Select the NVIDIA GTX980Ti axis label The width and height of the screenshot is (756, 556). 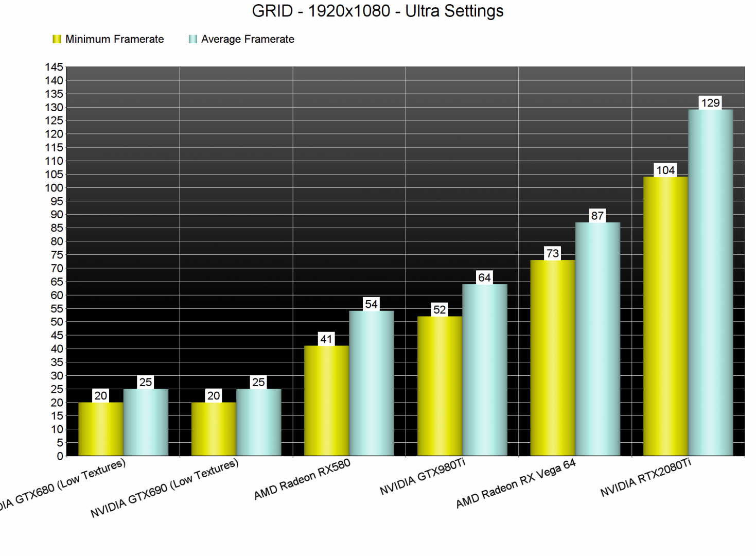[423, 477]
